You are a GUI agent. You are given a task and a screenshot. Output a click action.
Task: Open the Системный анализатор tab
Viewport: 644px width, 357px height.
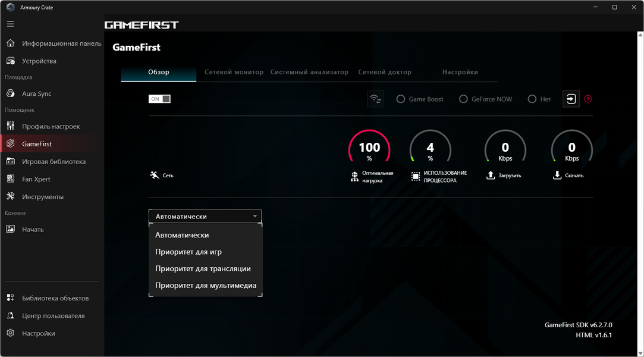coord(309,72)
